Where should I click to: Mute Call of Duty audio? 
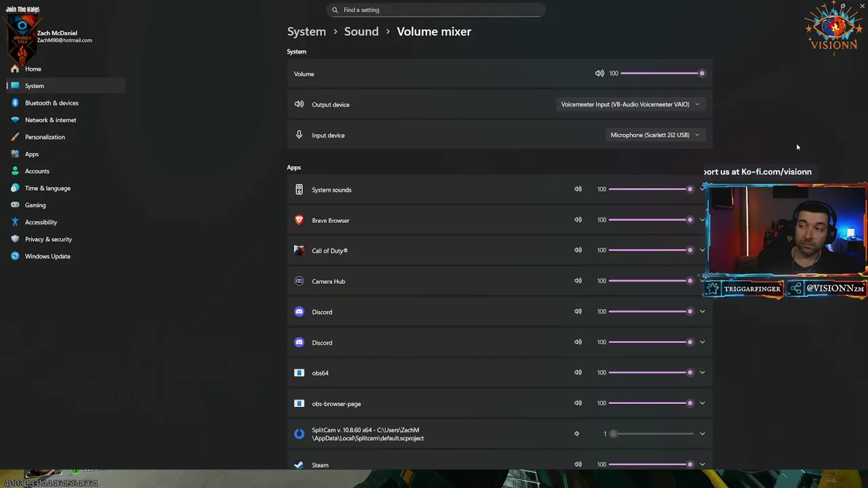[578, 250]
